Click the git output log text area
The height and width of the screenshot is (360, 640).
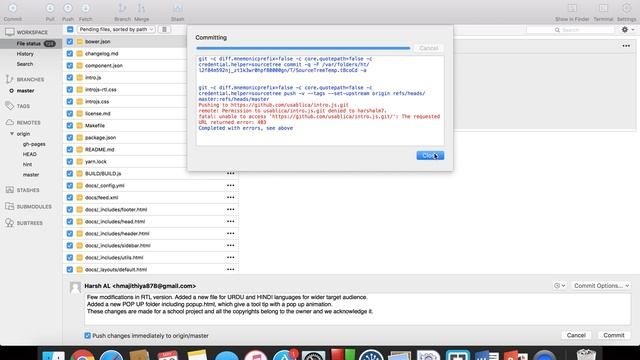coord(320,100)
